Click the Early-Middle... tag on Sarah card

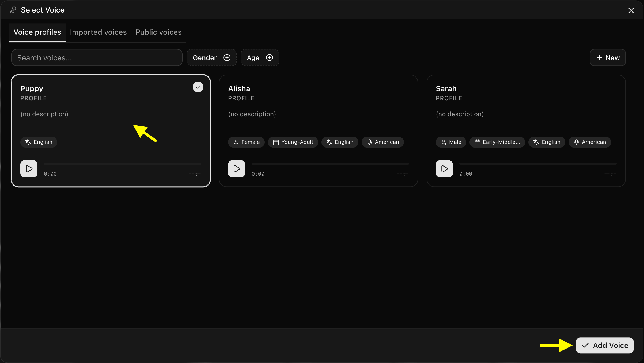(x=497, y=142)
